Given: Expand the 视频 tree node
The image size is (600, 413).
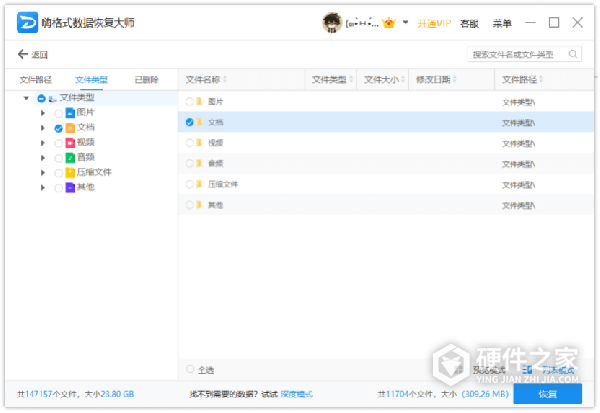Looking at the screenshot, I should point(43,143).
